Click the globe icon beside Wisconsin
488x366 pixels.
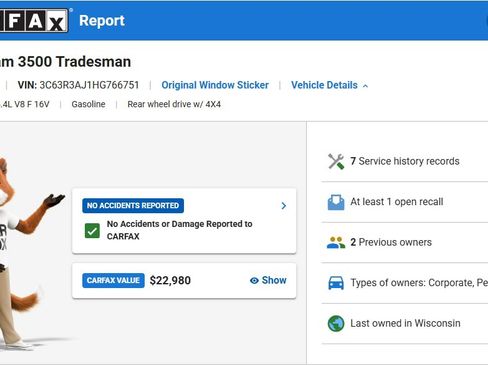tap(336, 324)
